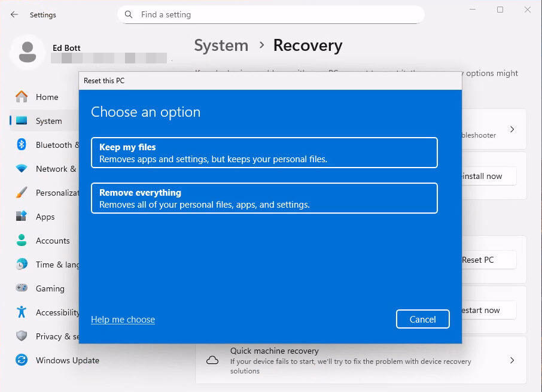Open Network section via Wi-Fi icon

(x=22, y=169)
